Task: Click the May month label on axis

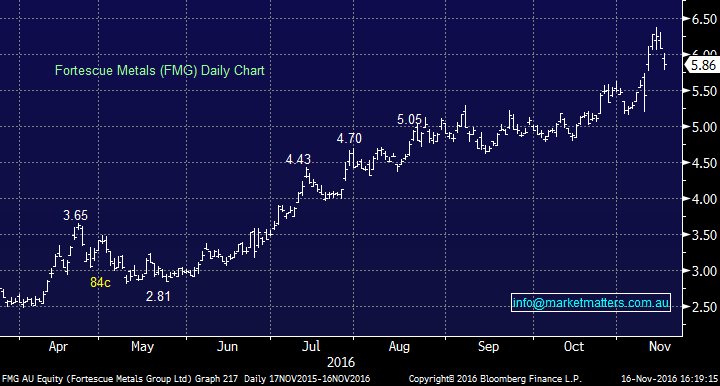Action: pos(142,347)
